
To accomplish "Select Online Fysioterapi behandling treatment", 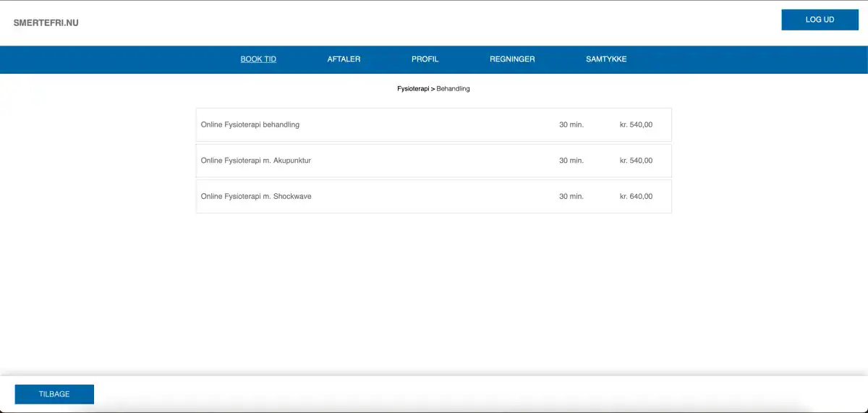I will (434, 124).
